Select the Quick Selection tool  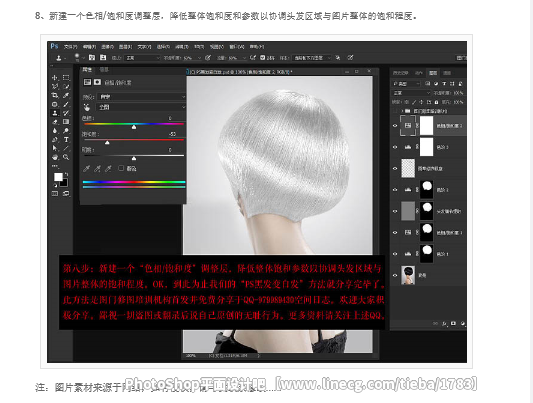(66, 87)
